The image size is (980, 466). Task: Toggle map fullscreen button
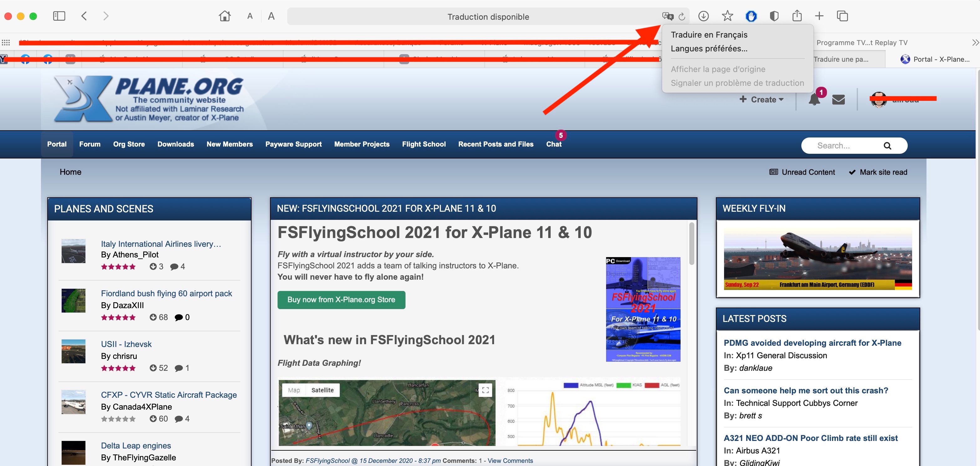coord(485,390)
